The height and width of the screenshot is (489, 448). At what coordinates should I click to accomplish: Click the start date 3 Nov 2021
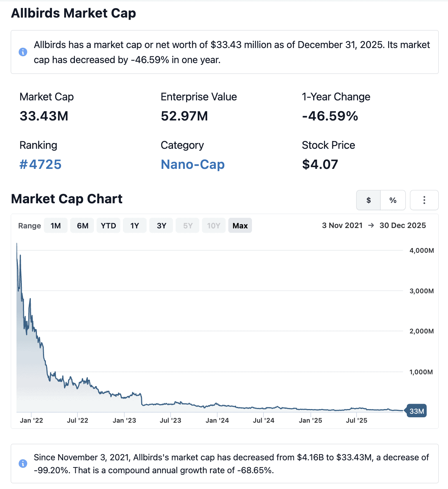point(342,225)
